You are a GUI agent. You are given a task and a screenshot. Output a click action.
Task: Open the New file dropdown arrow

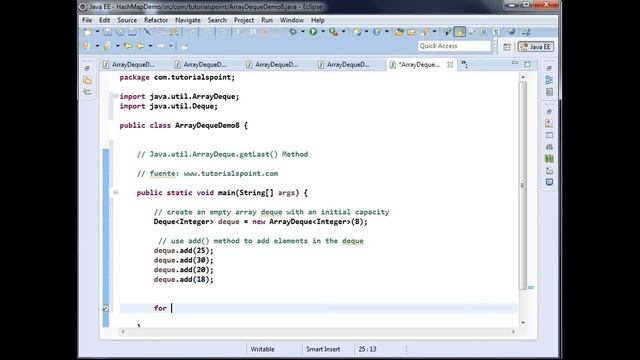[98, 31]
